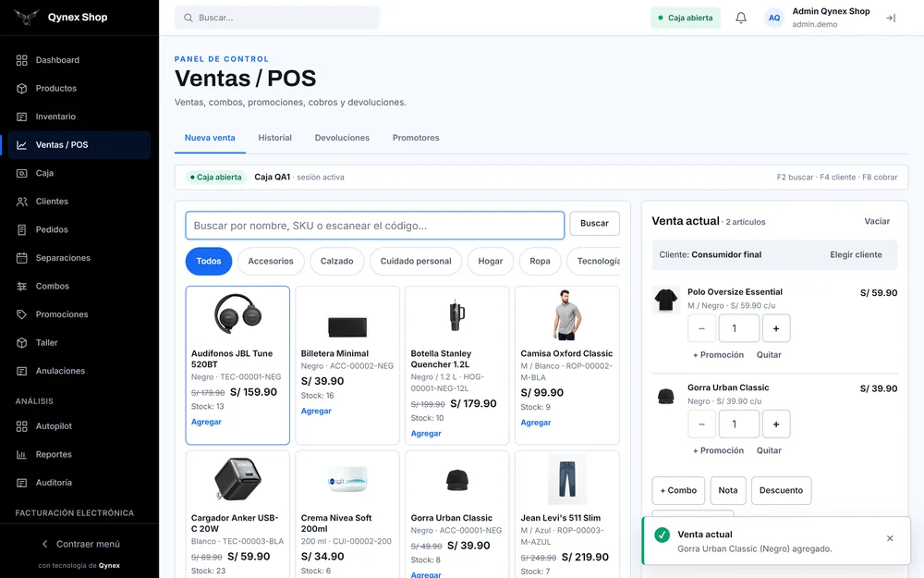Screen dimensions: 924x578
Task: Click the Buscar button
Action: pyautogui.click(x=594, y=224)
